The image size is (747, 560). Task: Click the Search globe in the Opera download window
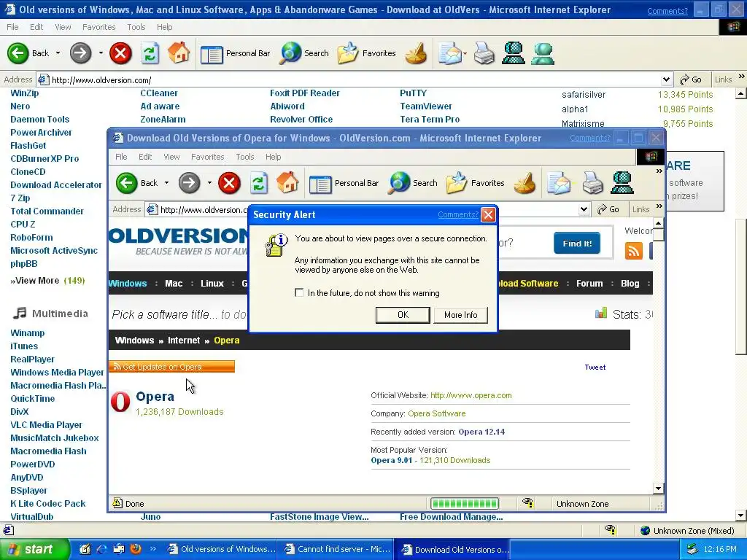399,183
